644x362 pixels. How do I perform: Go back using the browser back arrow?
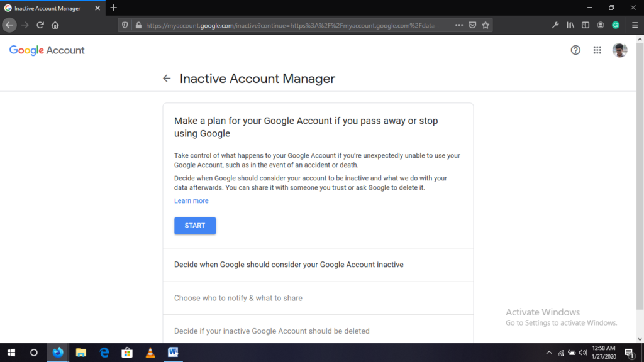[9, 25]
